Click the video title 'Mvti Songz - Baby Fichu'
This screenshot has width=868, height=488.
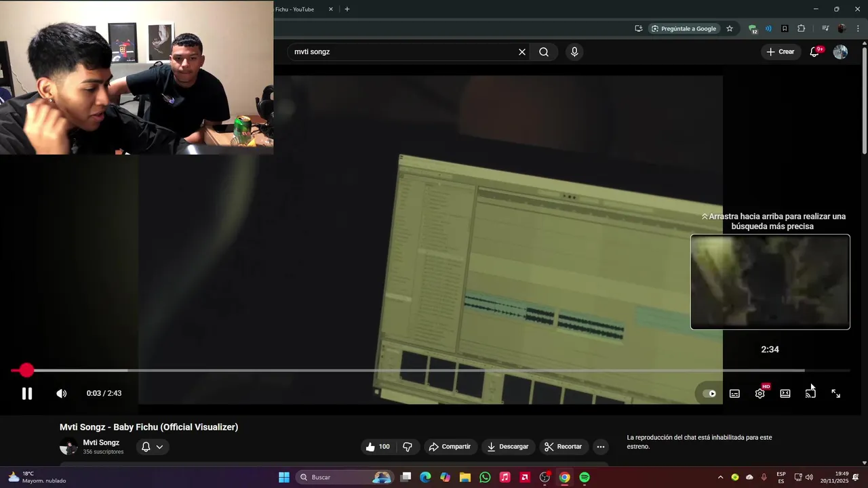(x=149, y=427)
